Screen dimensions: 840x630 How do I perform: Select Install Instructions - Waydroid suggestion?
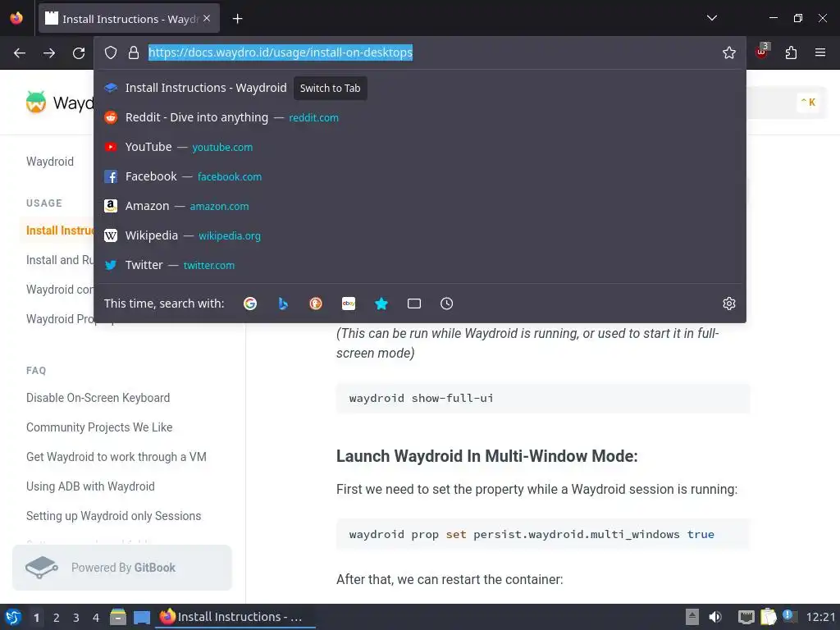coord(420,88)
